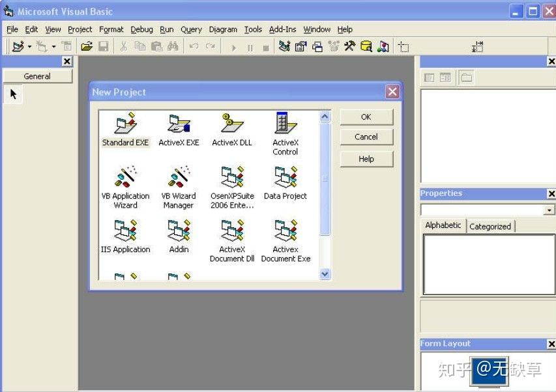The height and width of the screenshot is (392, 556).
Task: Open the Toolbox hammer-and-wrench icon
Action: pyautogui.click(x=349, y=46)
